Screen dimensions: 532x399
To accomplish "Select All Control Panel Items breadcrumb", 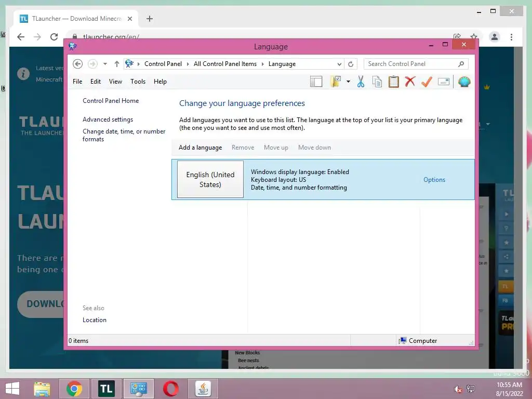I will click(225, 64).
